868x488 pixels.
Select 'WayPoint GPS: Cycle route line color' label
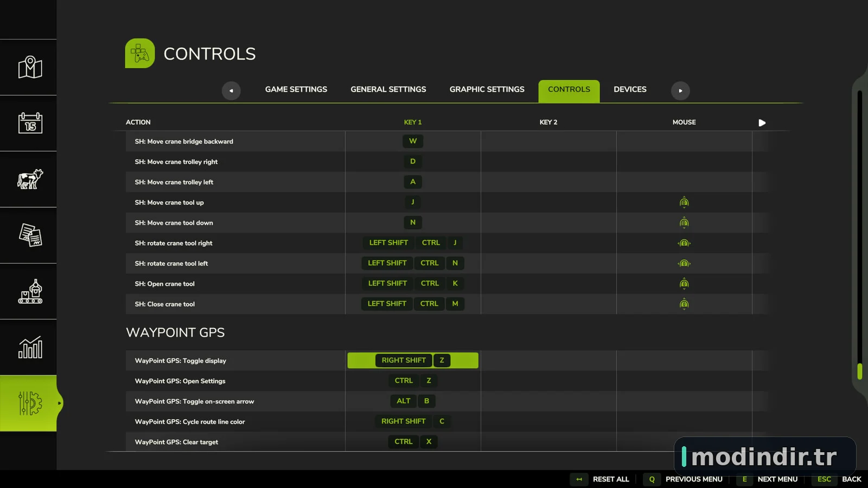tap(190, 422)
